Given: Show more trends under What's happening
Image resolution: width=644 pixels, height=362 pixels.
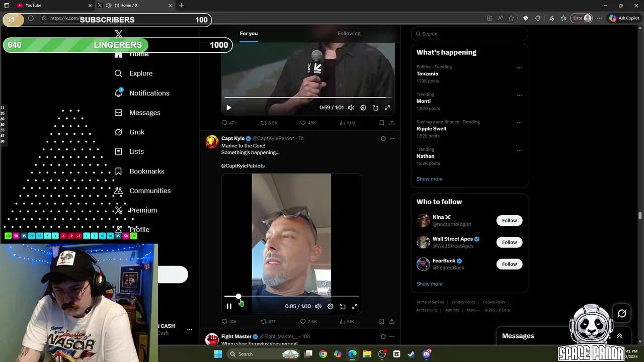Looking at the screenshot, I should pyautogui.click(x=430, y=179).
